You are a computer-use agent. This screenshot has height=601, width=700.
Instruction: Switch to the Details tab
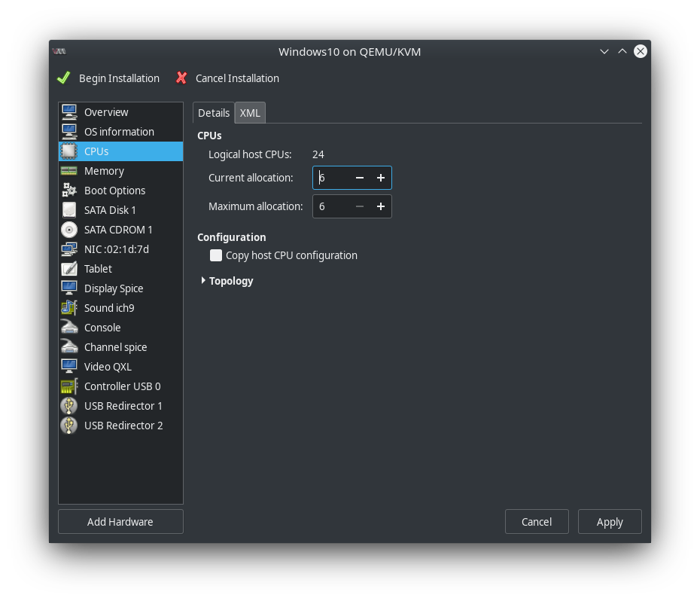(214, 113)
